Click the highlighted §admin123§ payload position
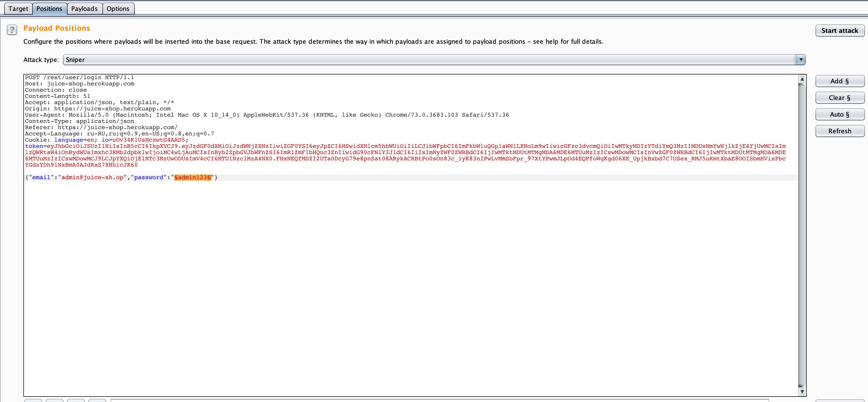Screen dimensions: 868x402 (x=193, y=177)
